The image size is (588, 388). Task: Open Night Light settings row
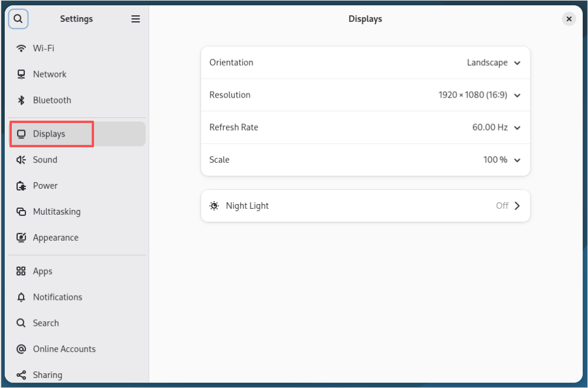[x=365, y=206]
